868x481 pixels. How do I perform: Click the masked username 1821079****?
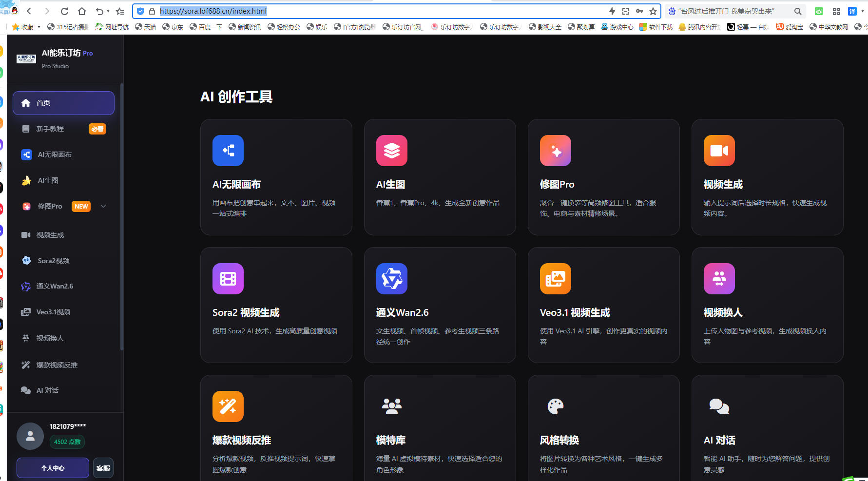click(x=68, y=426)
